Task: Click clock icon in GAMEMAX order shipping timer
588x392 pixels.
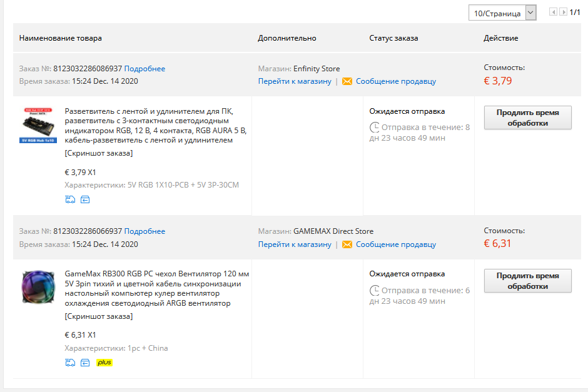Action: point(374,291)
